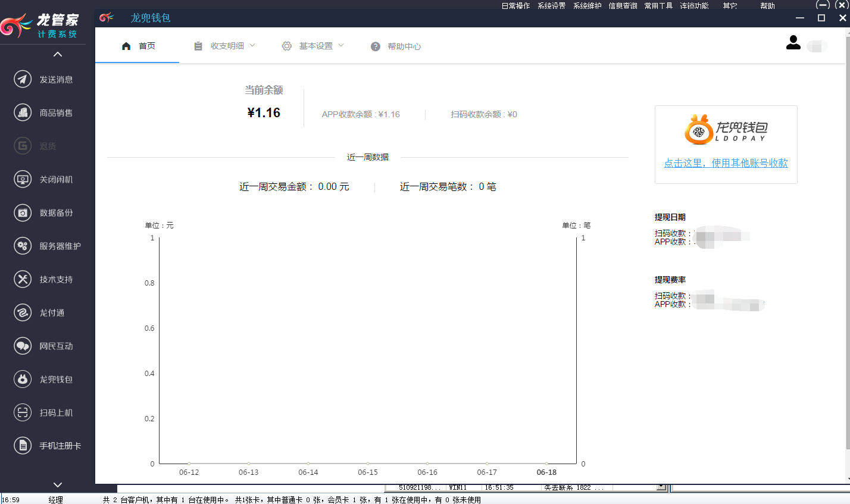Viewport: 850px width, 504px height.
Task: Click the 技术支持 tech support icon
Action: (23, 279)
